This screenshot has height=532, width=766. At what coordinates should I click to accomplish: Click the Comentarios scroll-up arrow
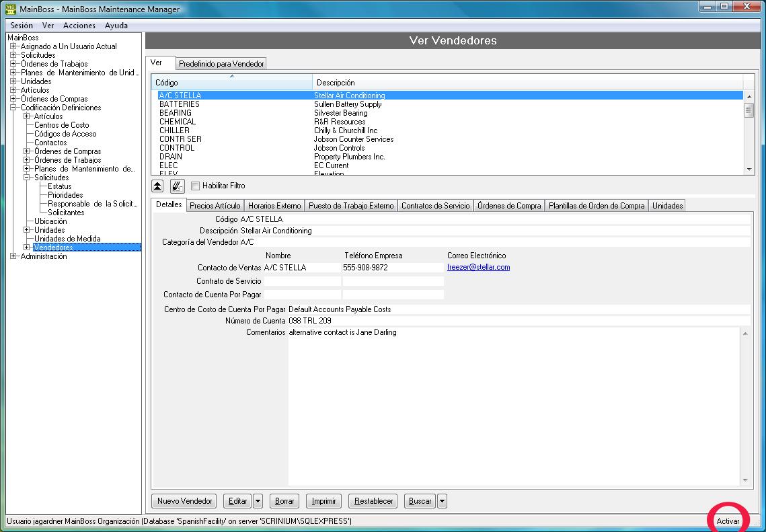tap(745, 334)
